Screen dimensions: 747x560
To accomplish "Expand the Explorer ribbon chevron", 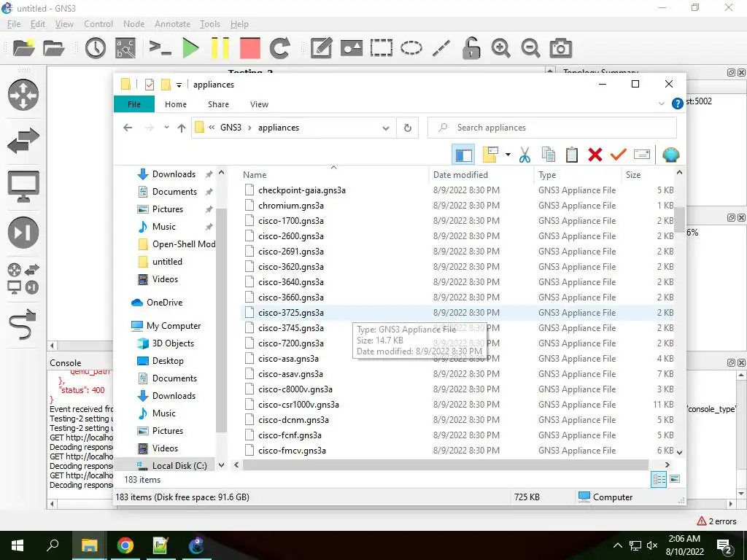I will tap(661, 104).
